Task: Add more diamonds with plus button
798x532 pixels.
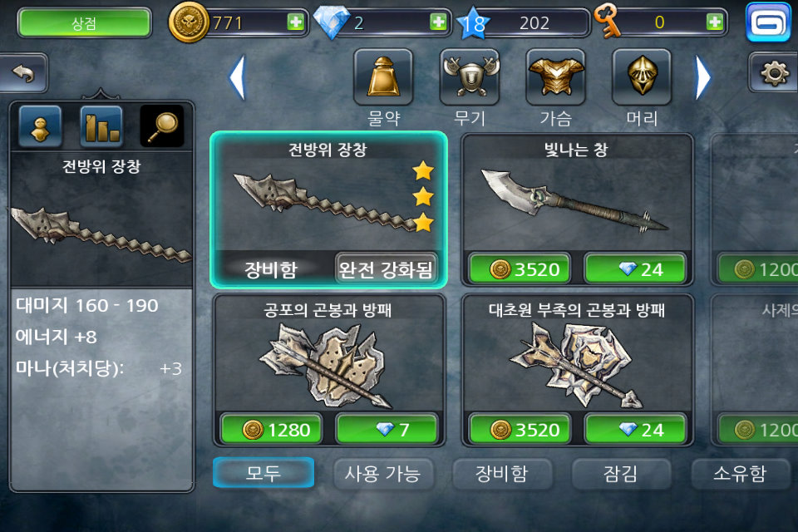Action: point(438,22)
